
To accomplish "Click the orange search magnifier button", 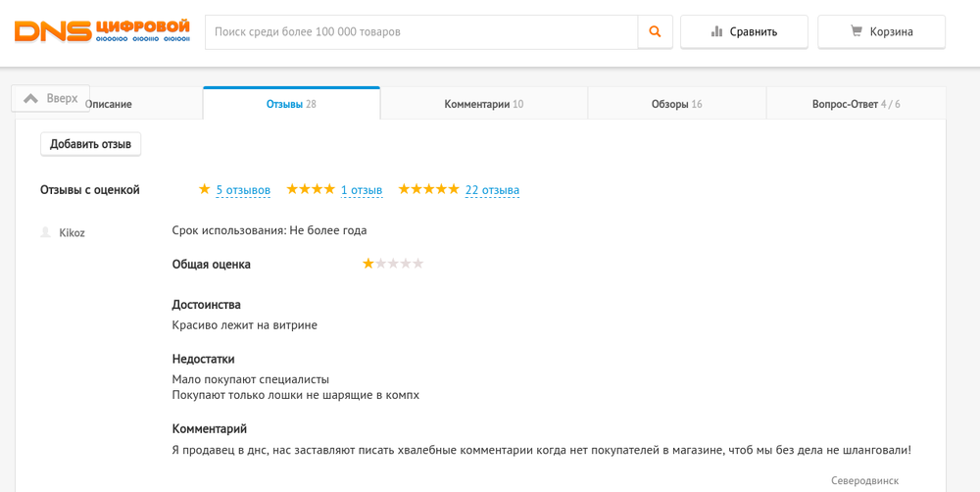I will click(x=655, y=31).
